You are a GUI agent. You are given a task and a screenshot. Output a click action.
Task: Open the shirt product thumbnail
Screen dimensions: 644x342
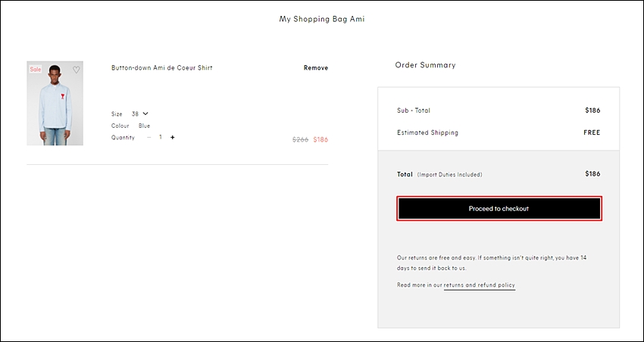(x=55, y=104)
